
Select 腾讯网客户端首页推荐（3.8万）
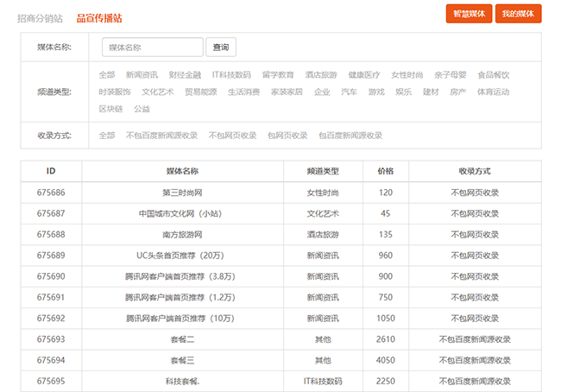tap(180, 276)
